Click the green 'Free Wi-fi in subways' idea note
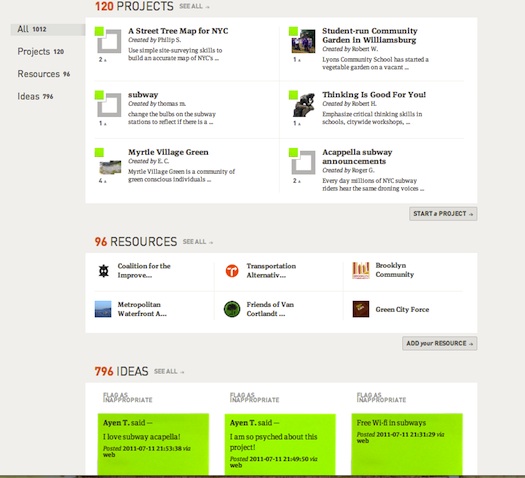 (407, 444)
